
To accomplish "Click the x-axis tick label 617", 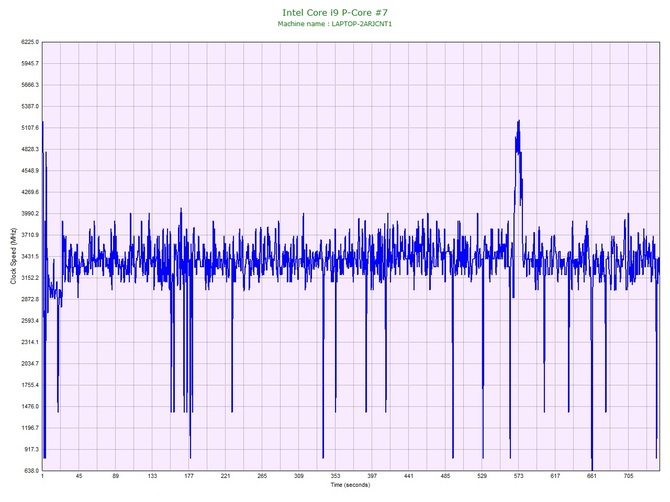I will (x=555, y=476).
